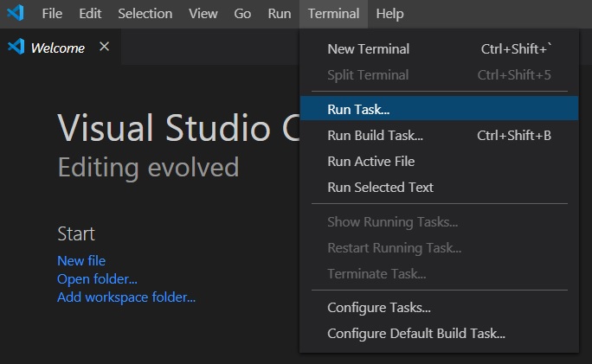The image size is (592, 364).
Task: Open the Run menu
Action: coord(279,14)
